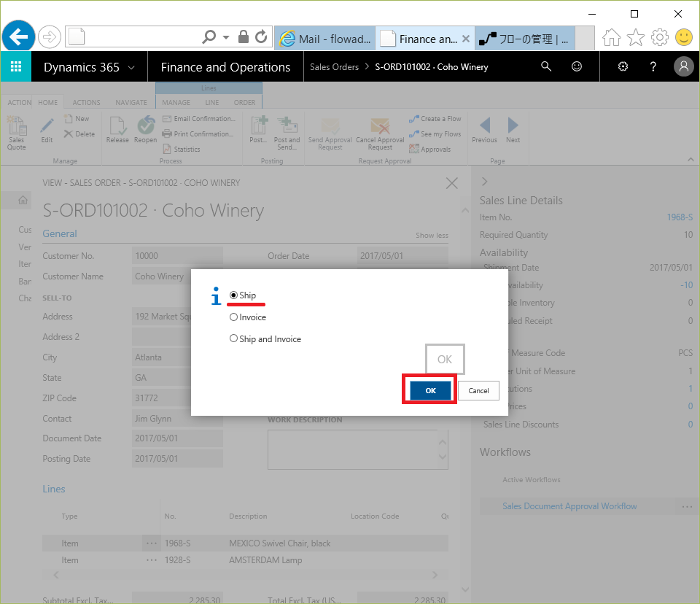
Task: Click the Sales Quote ribbon icon
Action: (x=17, y=133)
